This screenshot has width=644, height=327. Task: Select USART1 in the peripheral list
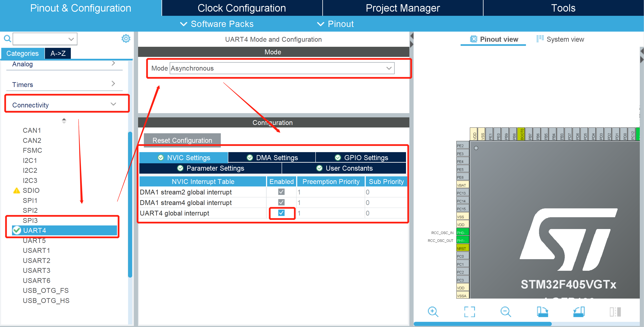[36, 250]
